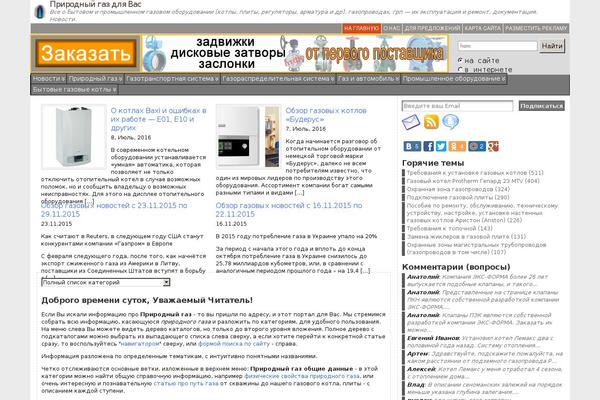
Task: Share via the Google Plus icon
Action: coord(493,146)
